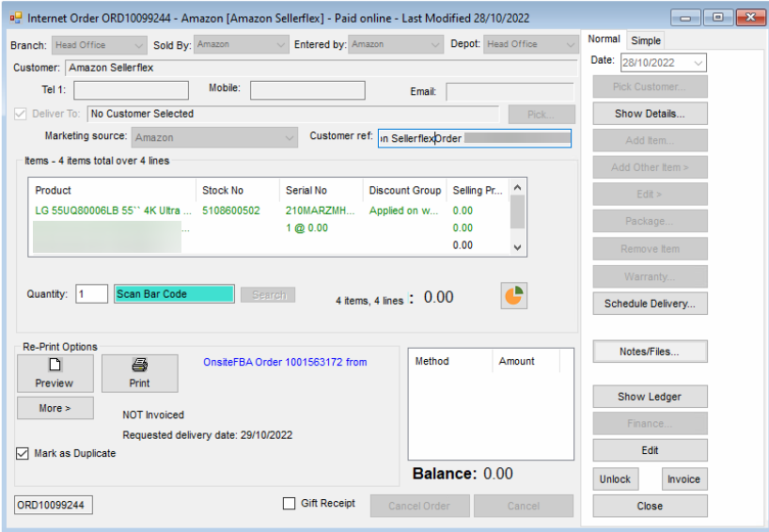
Task: Click the Print printer icon button
Action: (x=139, y=373)
